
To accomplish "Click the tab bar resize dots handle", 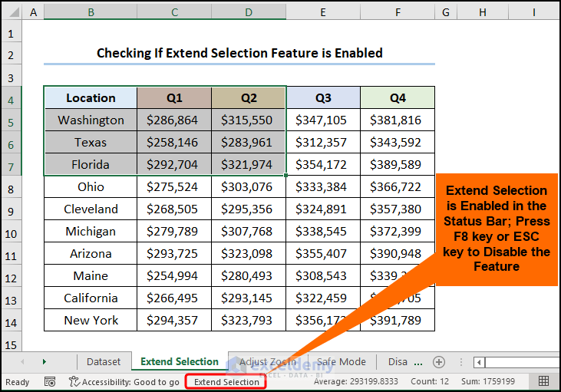I will 460,362.
